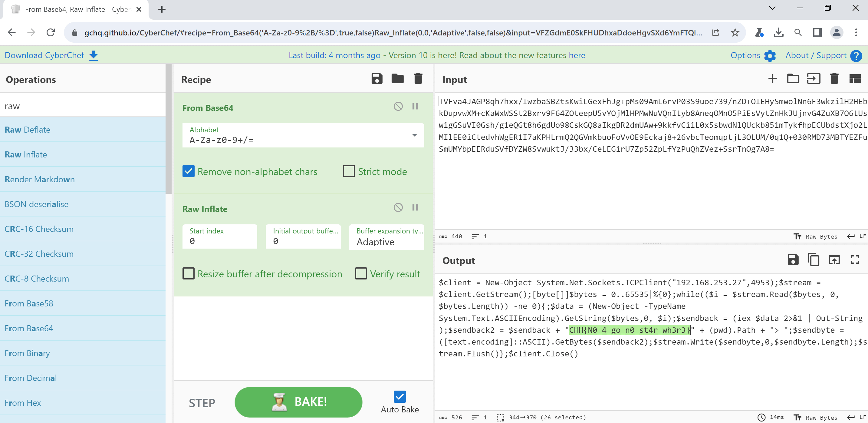868x423 pixels.
Task: Change input character encoding Raw Bytes
Action: [x=815, y=236]
